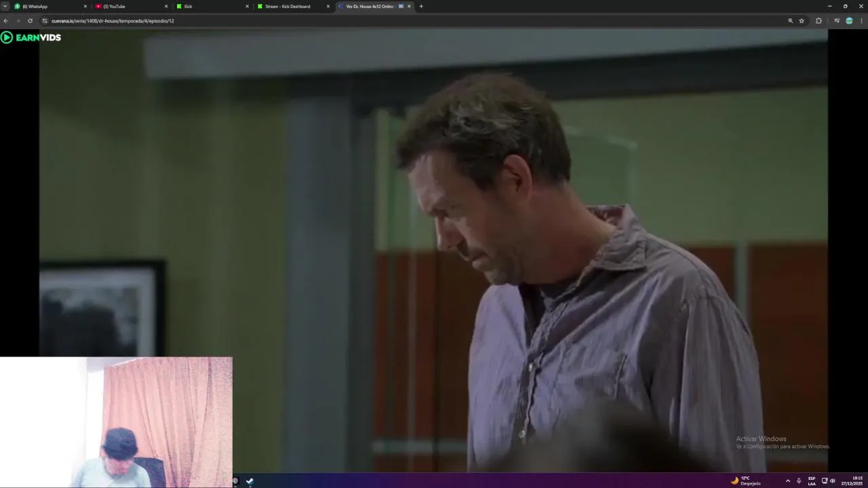Close the Kick tab
Viewport: 868px width, 488px height.
[248, 6]
